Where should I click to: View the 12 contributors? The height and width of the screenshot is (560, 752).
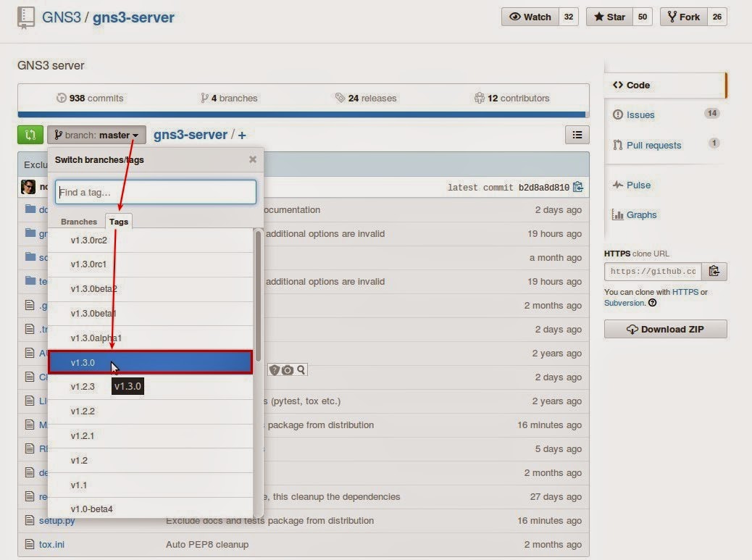coord(511,99)
